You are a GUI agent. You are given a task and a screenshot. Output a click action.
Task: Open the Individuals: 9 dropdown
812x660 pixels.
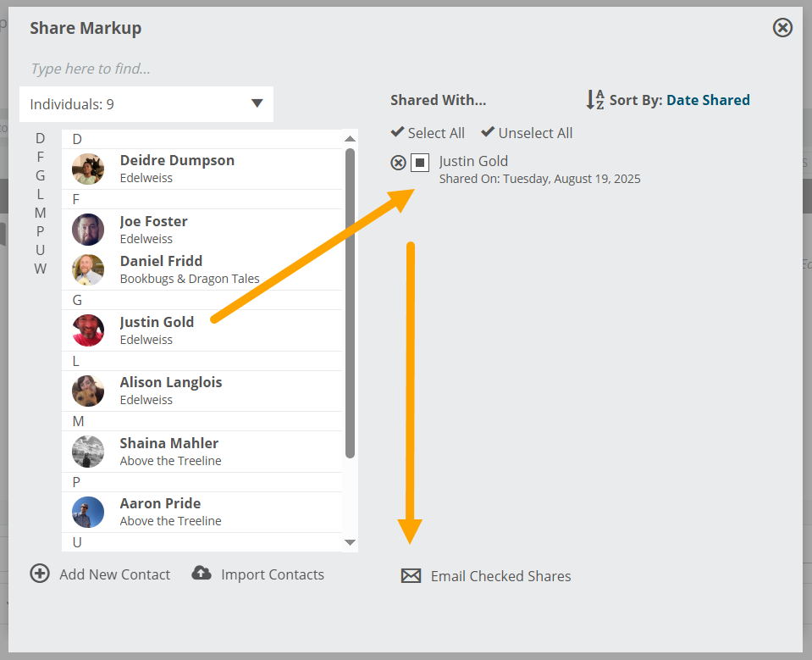tap(146, 104)
